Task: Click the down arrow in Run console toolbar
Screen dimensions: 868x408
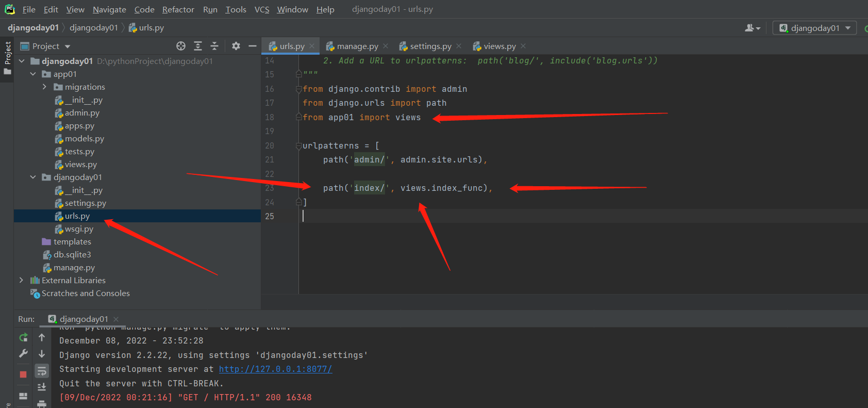Action: click(42, 354)
